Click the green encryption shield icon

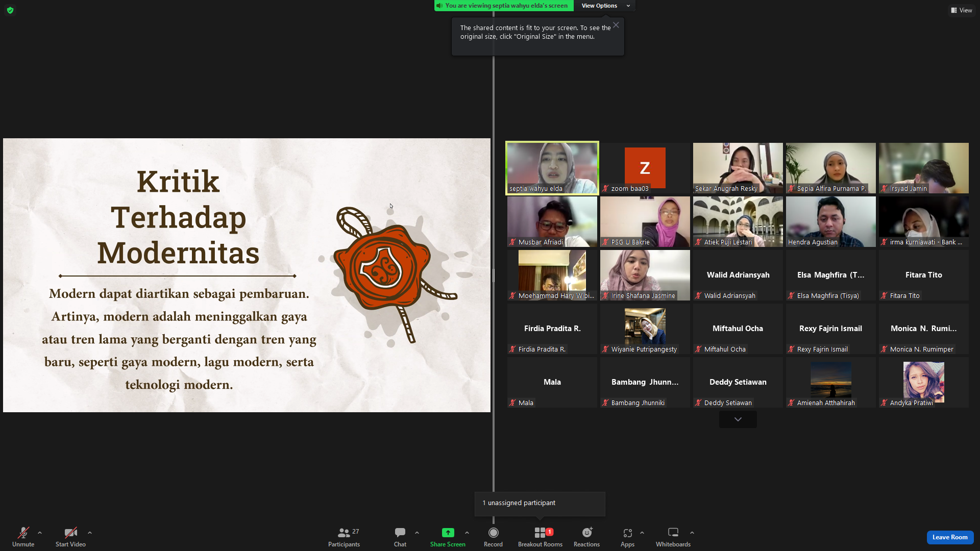(10, 10)
